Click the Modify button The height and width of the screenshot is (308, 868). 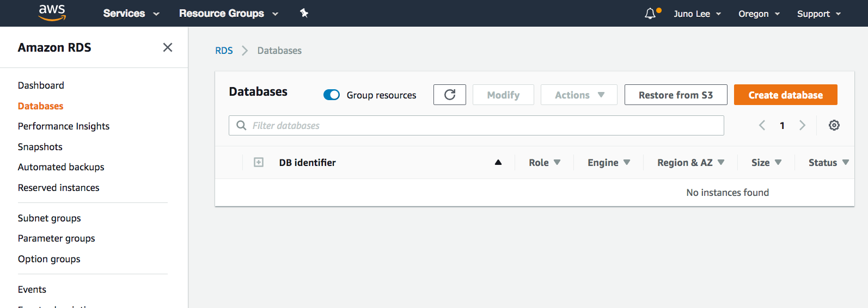(503, 95)
